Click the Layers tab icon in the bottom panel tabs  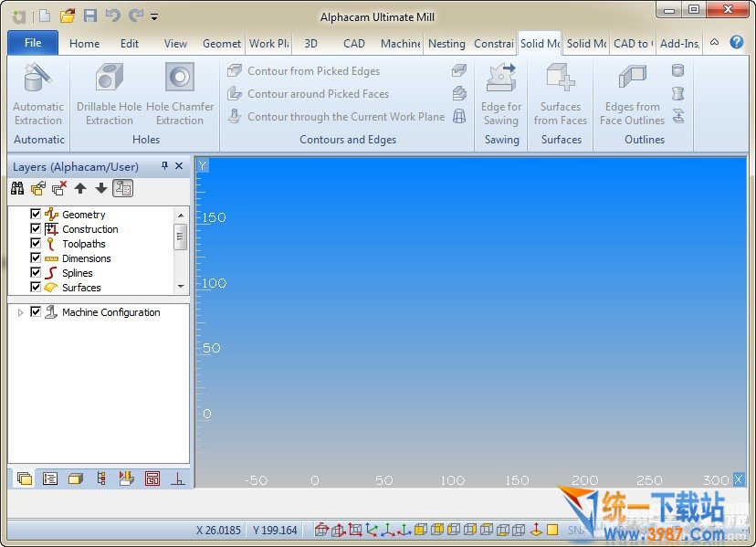tap(24, 479)
